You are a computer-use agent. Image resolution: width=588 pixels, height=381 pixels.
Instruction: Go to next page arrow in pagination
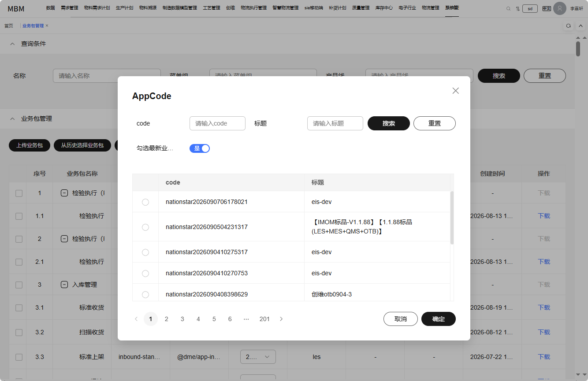pyautogui.click(x=281, y=319)
